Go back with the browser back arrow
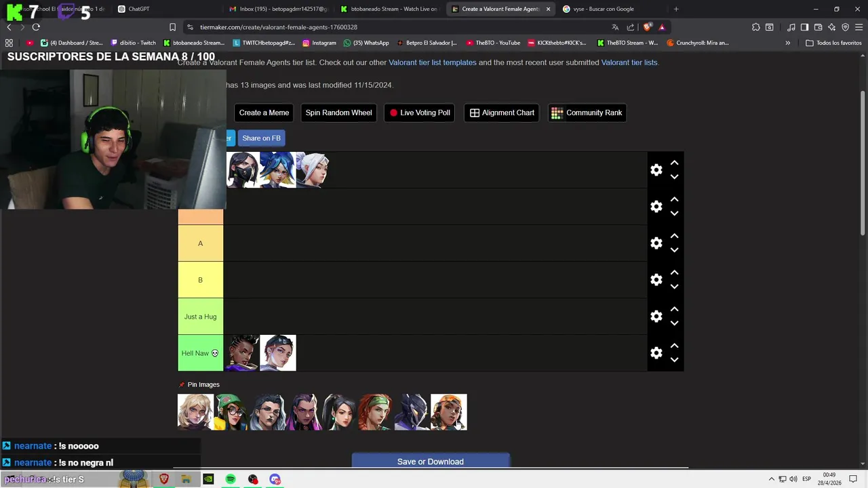The width and height of the screenshot is (868, 488). pos(9,27)
